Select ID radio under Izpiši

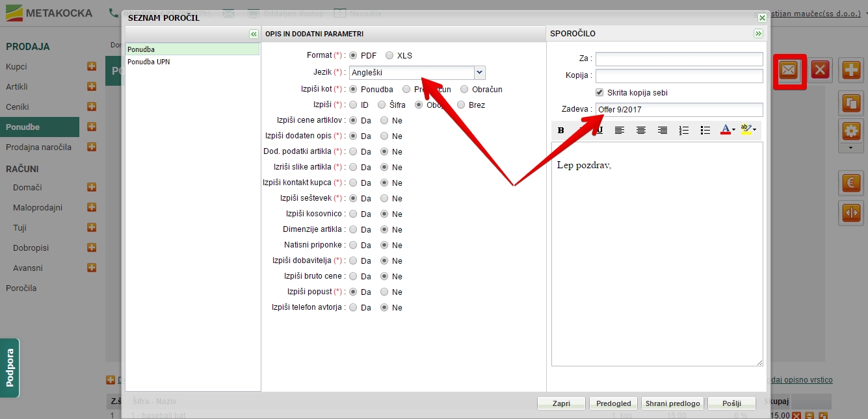point(353,105)
